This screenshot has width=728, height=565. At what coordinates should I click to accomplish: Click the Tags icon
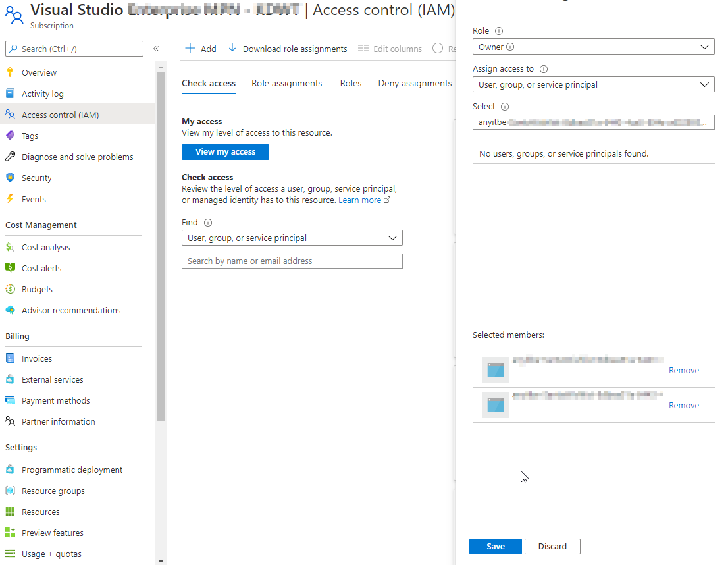[11, 136]
